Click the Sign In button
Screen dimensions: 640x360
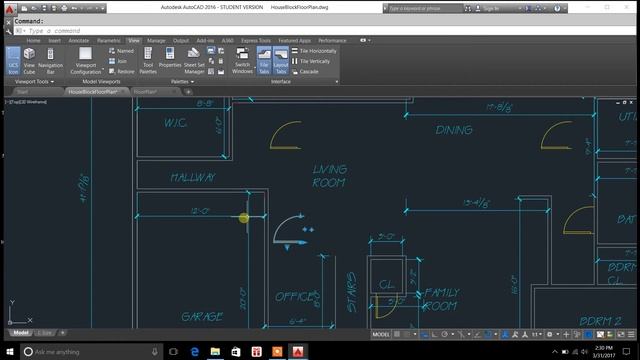pos(487,8)
